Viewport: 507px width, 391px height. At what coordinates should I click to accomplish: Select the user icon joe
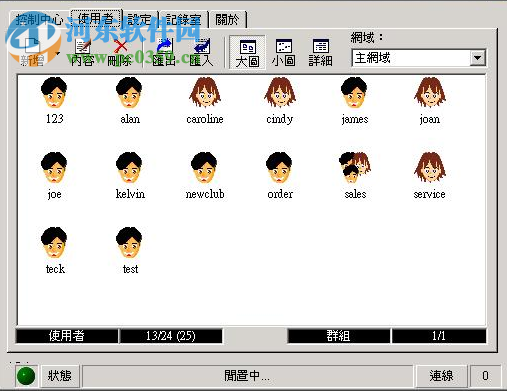point(54,168)
